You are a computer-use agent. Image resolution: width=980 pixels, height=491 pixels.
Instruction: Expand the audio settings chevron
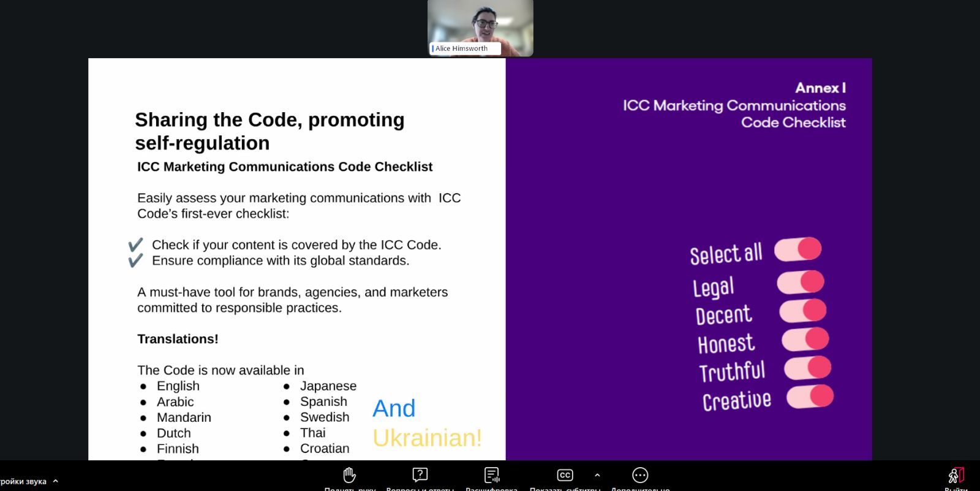coord(56,481)
